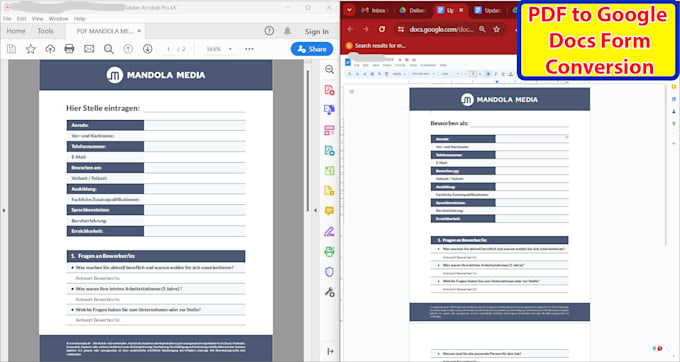Open Chrome tab search dropdown arrow
The width and height of the screenshot is (680, 362).
(x=349, y=10)
